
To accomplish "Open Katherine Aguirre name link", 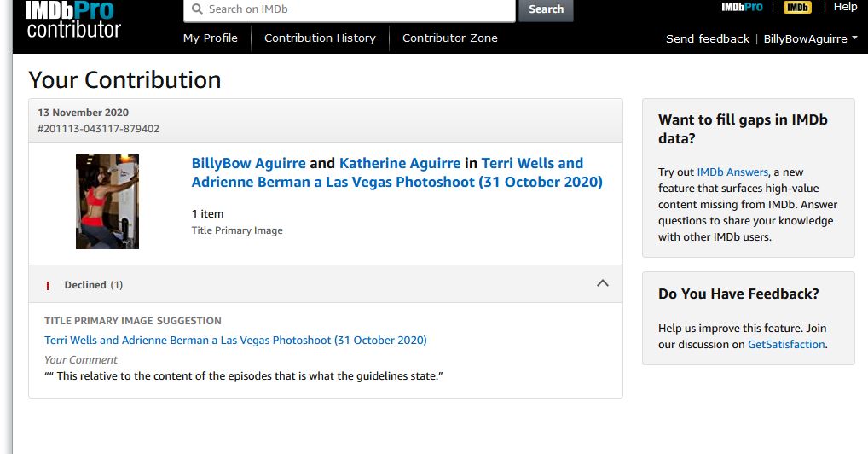I will coord(399,163).
